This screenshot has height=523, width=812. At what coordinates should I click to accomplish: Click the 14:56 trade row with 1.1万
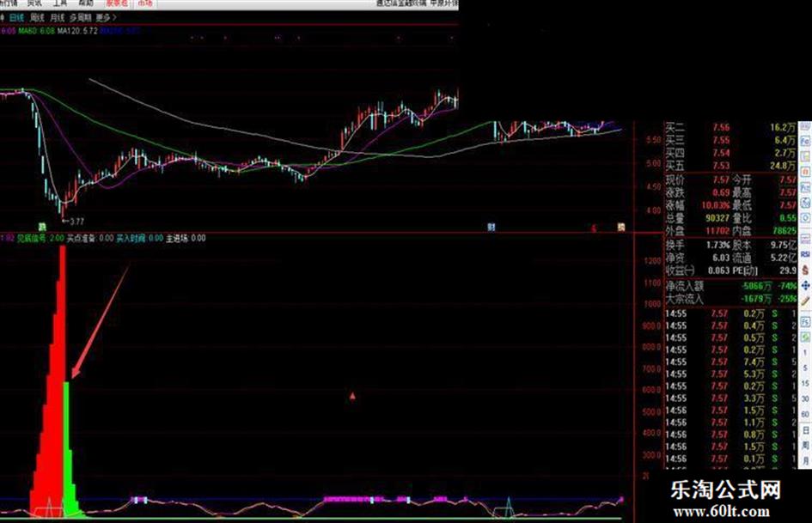(730, 423)
